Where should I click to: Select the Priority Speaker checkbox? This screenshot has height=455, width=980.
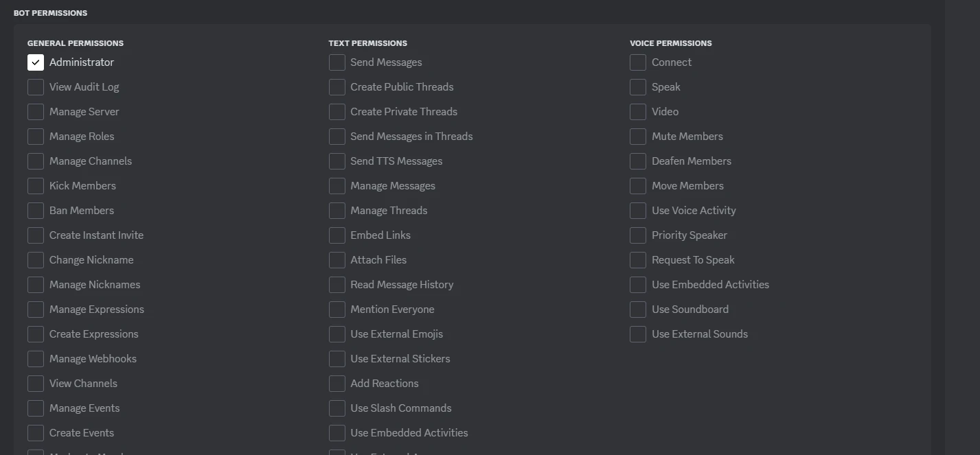638,235
